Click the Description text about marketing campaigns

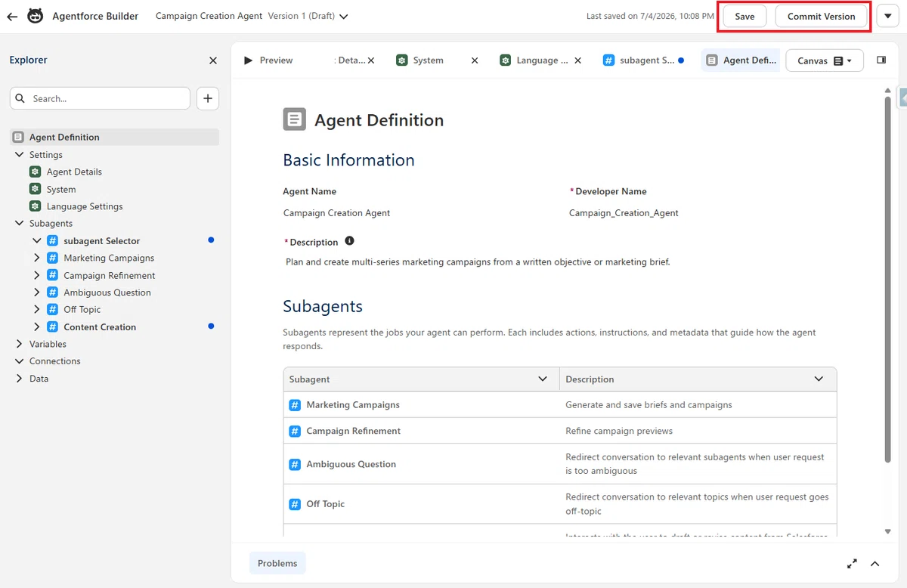click(478, 262)
